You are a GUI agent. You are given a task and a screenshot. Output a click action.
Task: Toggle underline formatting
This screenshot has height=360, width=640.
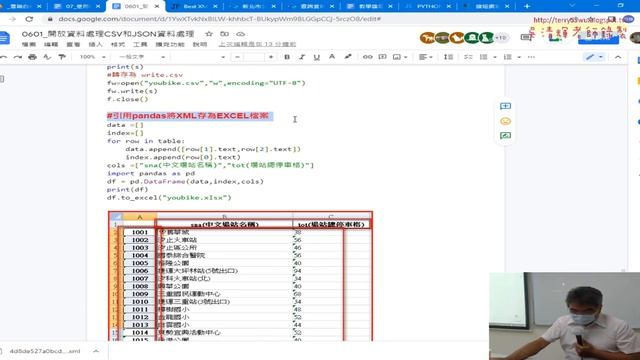click(x=316, y=57)
